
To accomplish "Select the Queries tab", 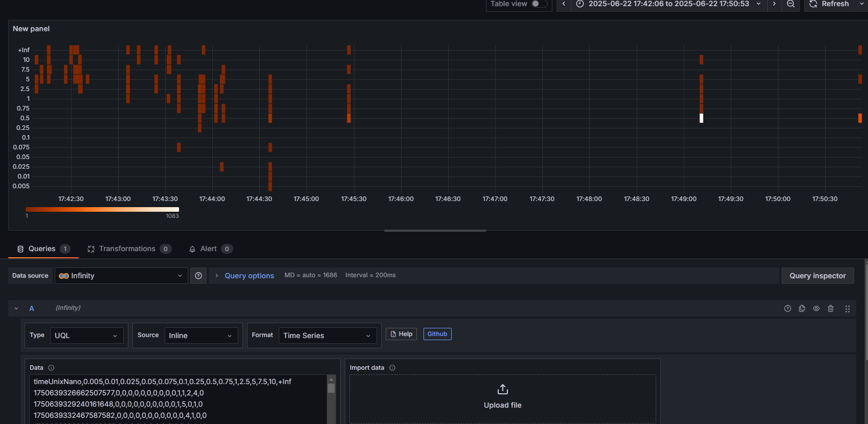I will pos(43,249).
